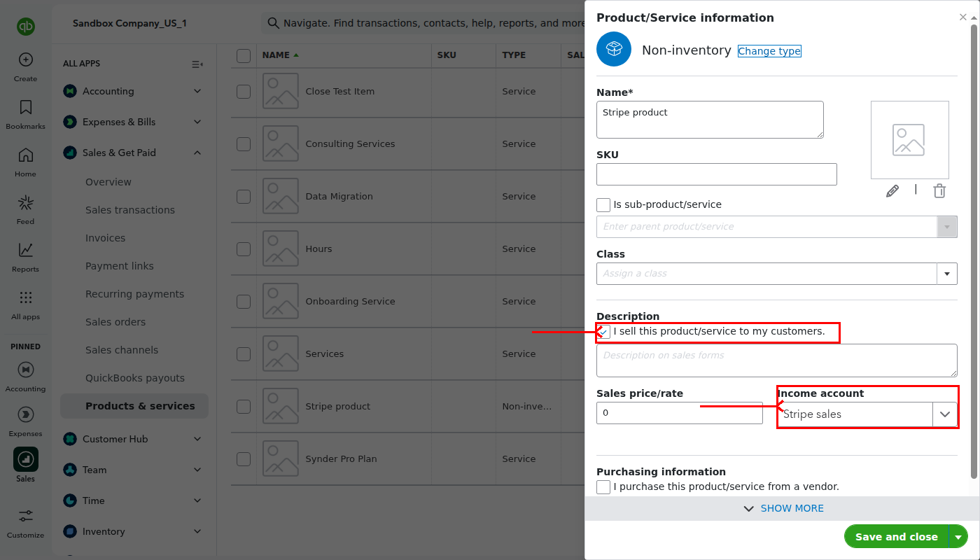Screen dimensions: 980x560
Task: Open the Income account dropdown
Action: [945, 414]
